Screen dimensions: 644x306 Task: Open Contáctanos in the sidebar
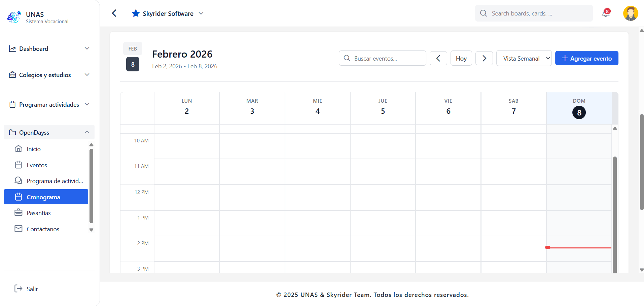coord(43,229)
